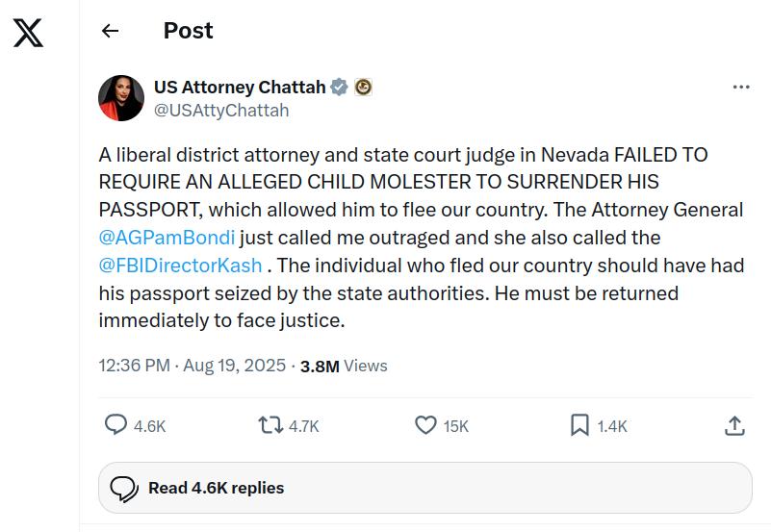Bookmark this post
Viewport: 771px width, 532px height.
[579, 424]
